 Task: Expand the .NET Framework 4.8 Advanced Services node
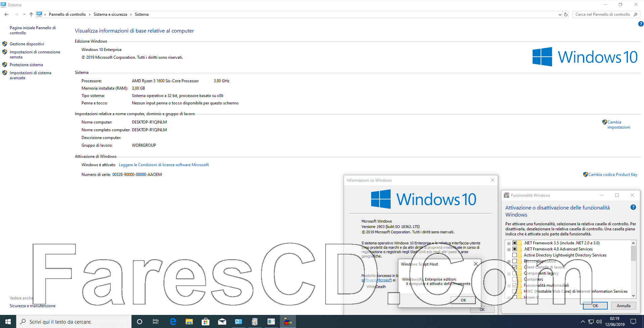(x=509, y=249)
